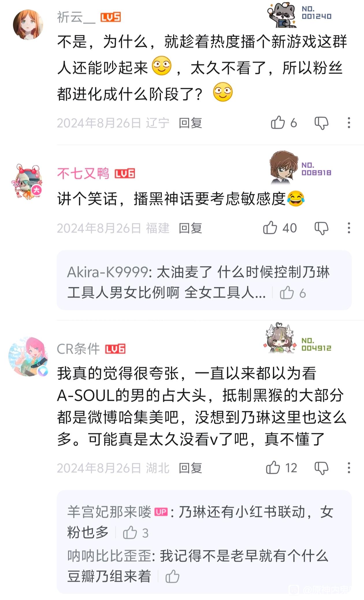This screenshot has width=364, height=600.
Task: Reply to 祈云__'s comment via 回复
Action: point(190,123)
